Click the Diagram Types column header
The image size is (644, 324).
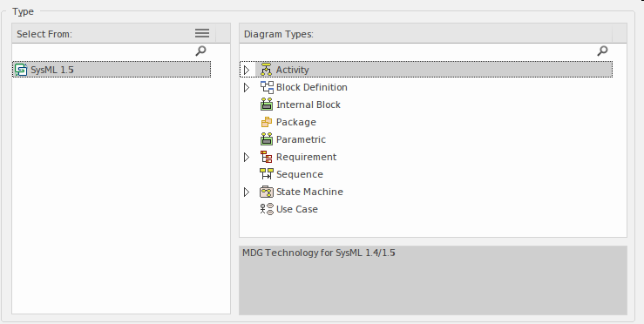point(426,34)
